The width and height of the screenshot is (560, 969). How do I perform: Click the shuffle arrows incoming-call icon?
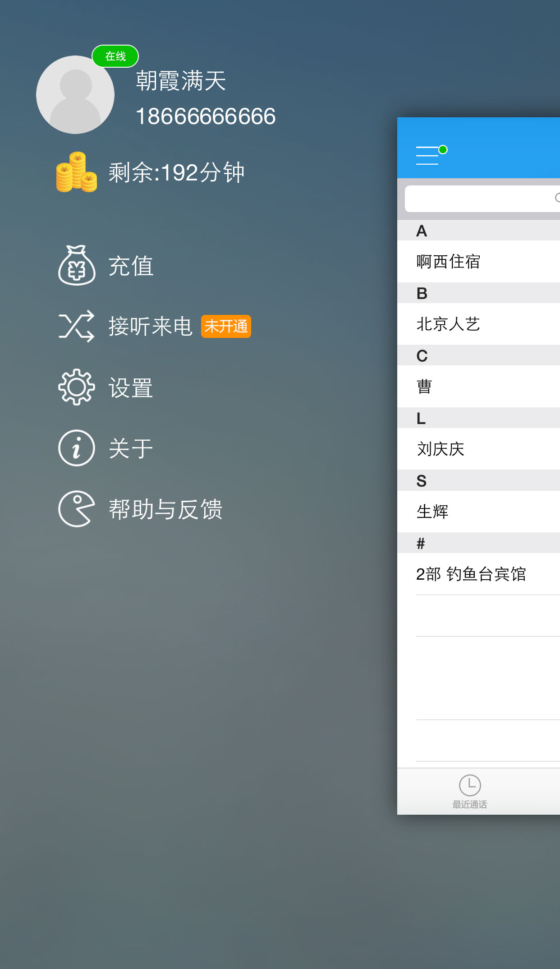pos(77,326)
